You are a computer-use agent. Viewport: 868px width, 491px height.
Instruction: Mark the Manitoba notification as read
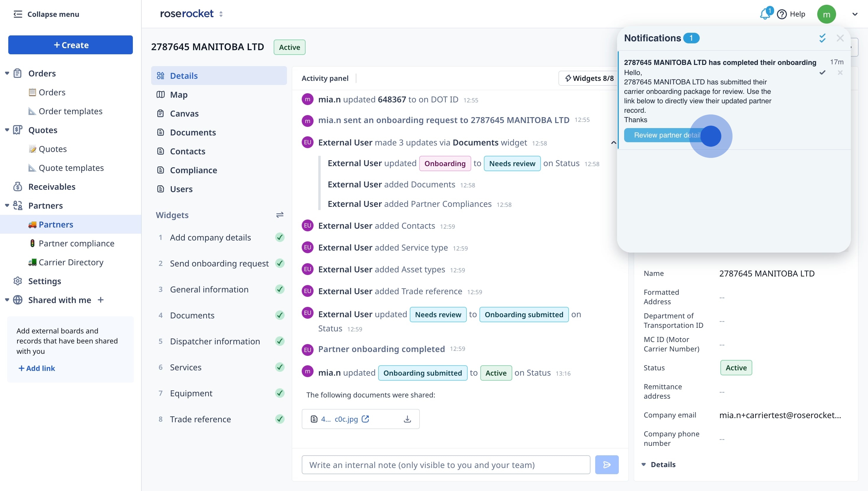click(822, 73)
